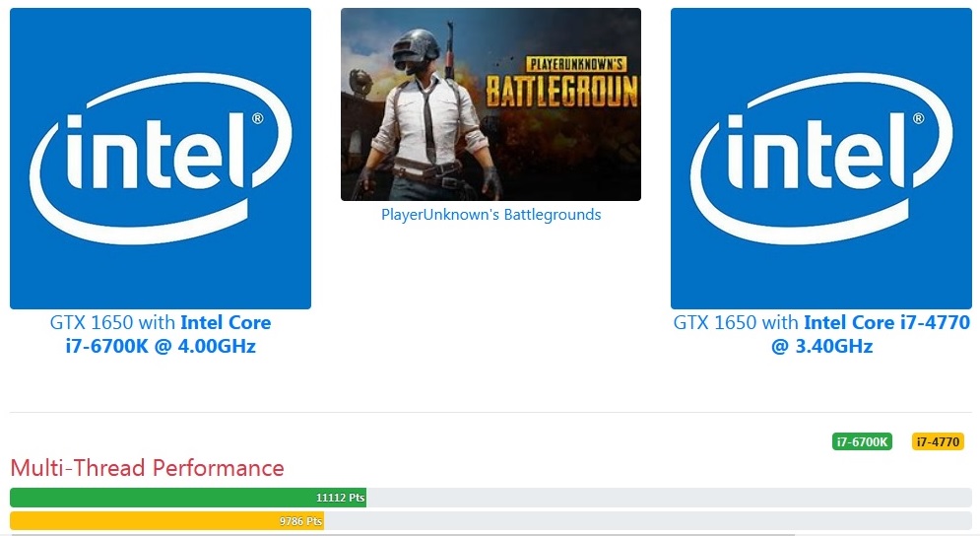
Task: Click the right Intel logo image
Action: click(820, 159)
